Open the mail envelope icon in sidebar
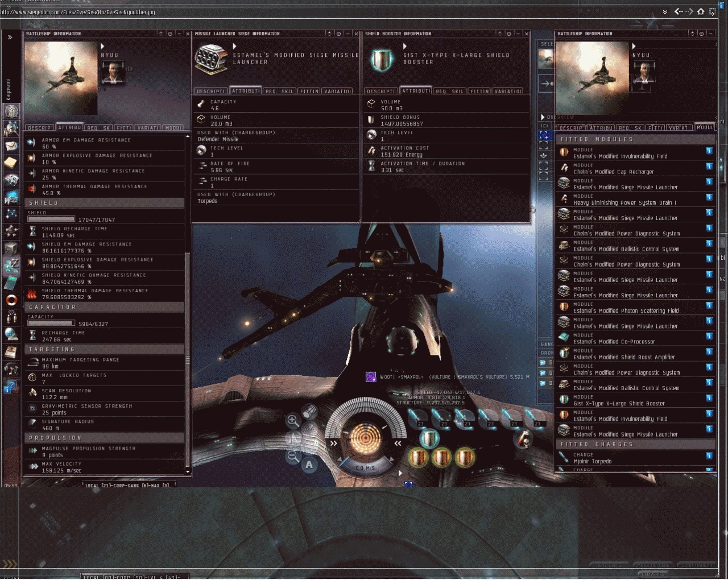The height and width of the screenshot is (580, 728). tap(11, 146)
